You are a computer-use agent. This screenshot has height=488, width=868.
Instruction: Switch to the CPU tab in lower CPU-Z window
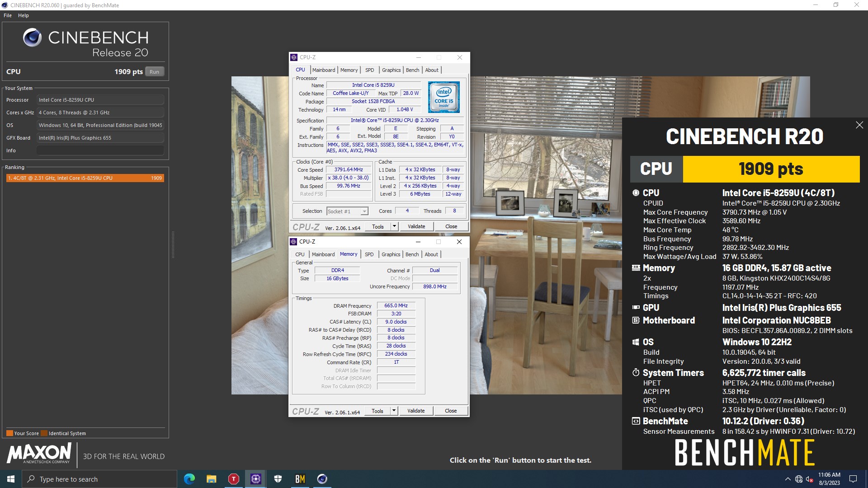click(x=300, y=254)
